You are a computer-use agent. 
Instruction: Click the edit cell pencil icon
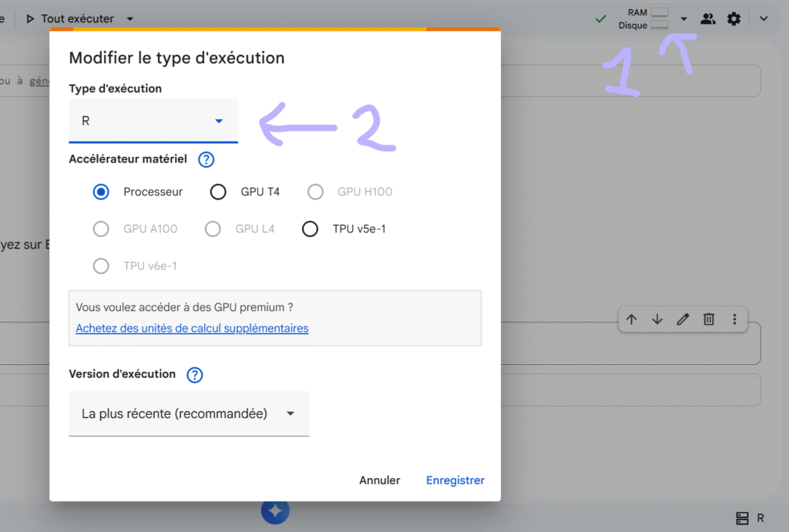[683, 319]
